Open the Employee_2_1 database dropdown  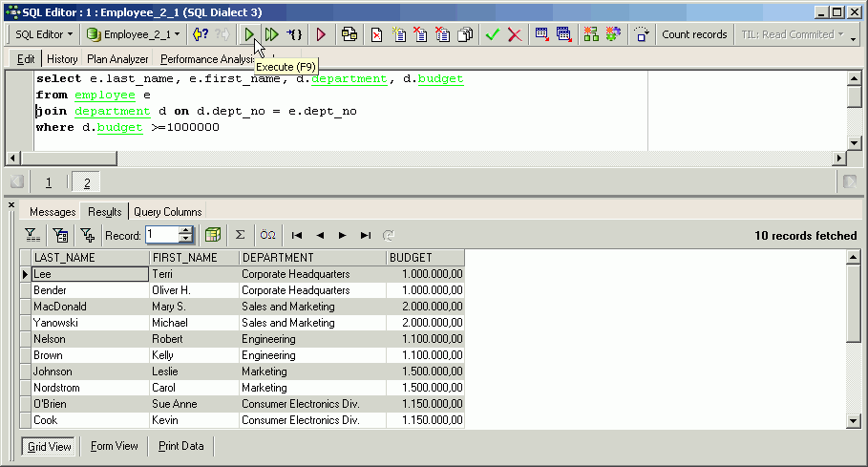pos(134,34)
